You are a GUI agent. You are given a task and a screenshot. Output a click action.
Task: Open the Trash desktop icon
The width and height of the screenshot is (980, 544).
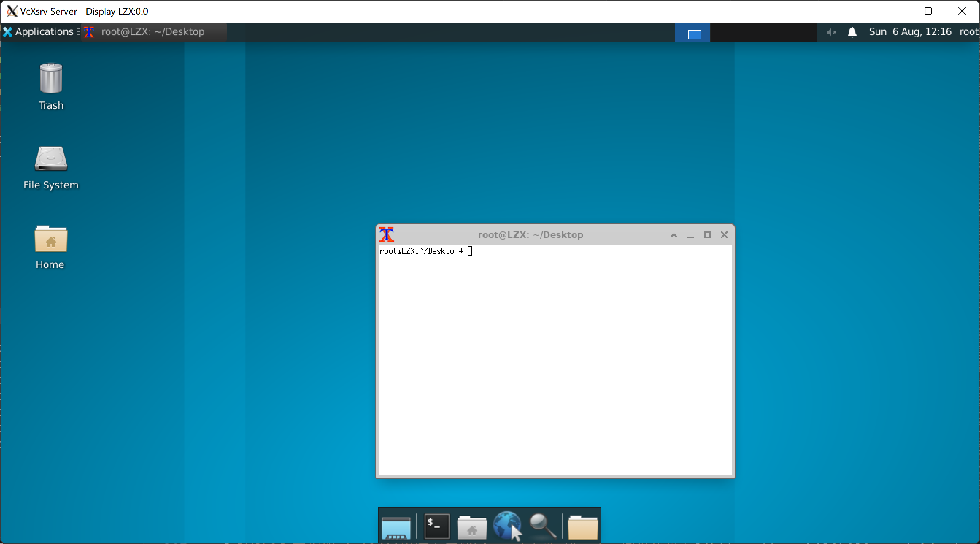coord(51,79)
